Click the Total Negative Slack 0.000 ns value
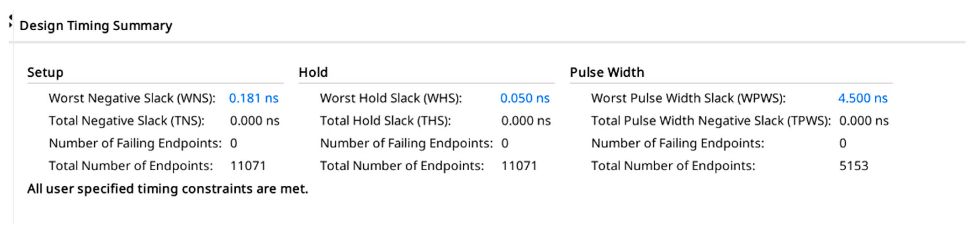 coord(254,121)
